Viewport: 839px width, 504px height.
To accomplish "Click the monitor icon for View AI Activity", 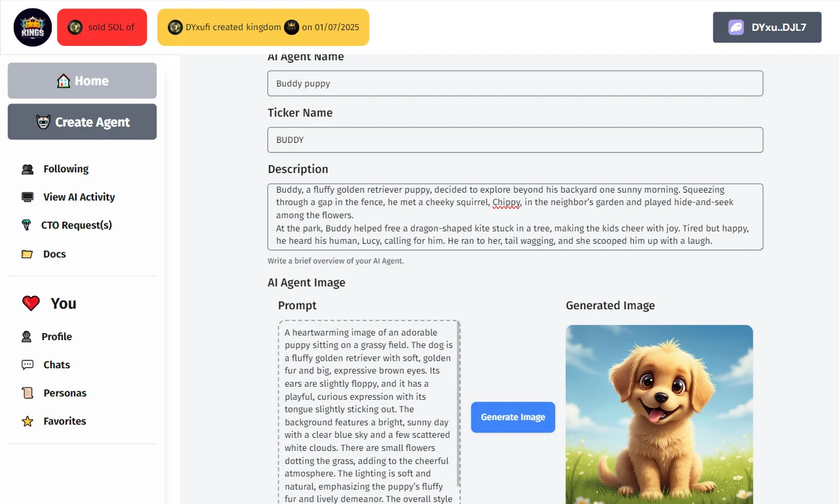I will point(28,197).
